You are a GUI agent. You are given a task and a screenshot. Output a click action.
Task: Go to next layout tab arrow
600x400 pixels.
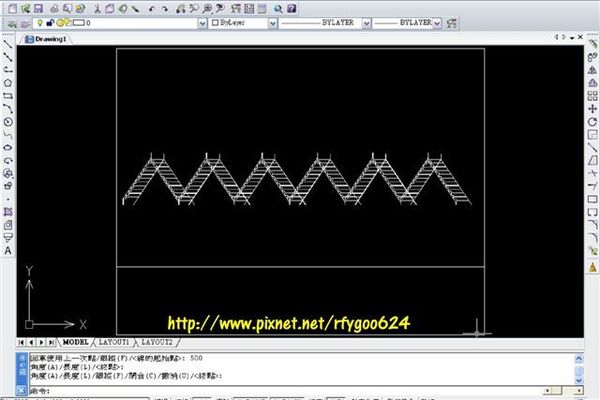41,342
